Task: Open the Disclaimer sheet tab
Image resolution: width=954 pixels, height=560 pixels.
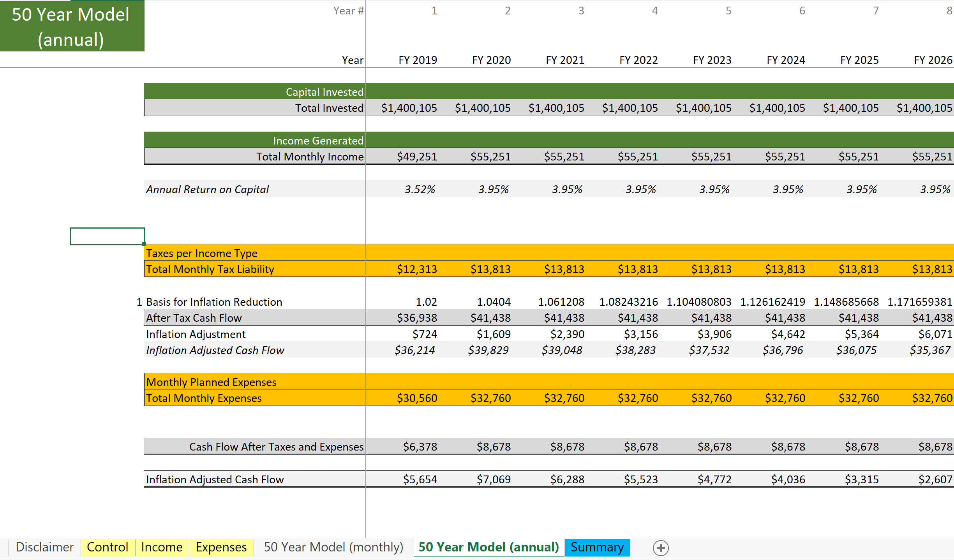Action: pyautogui.click(x=44, y=547)
